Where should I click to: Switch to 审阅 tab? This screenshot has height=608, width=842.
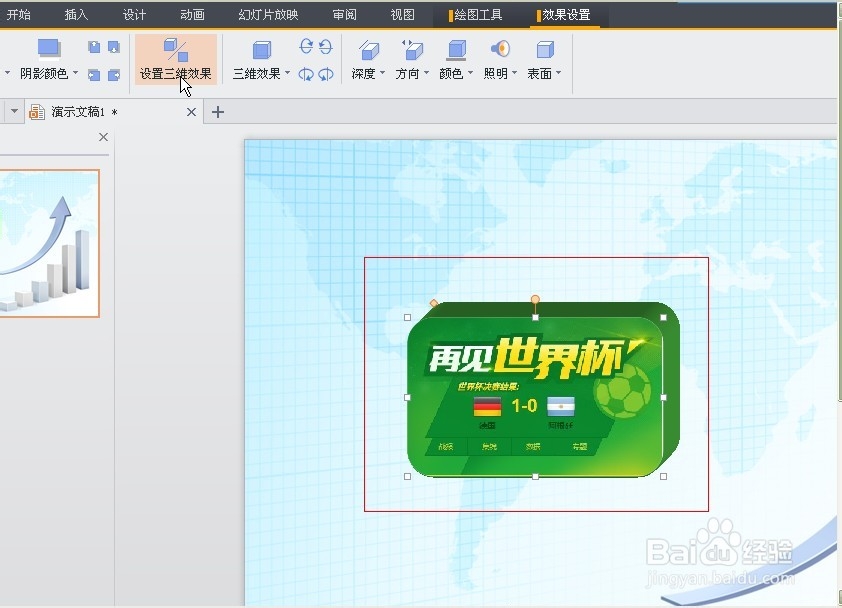tap(344, 15)
